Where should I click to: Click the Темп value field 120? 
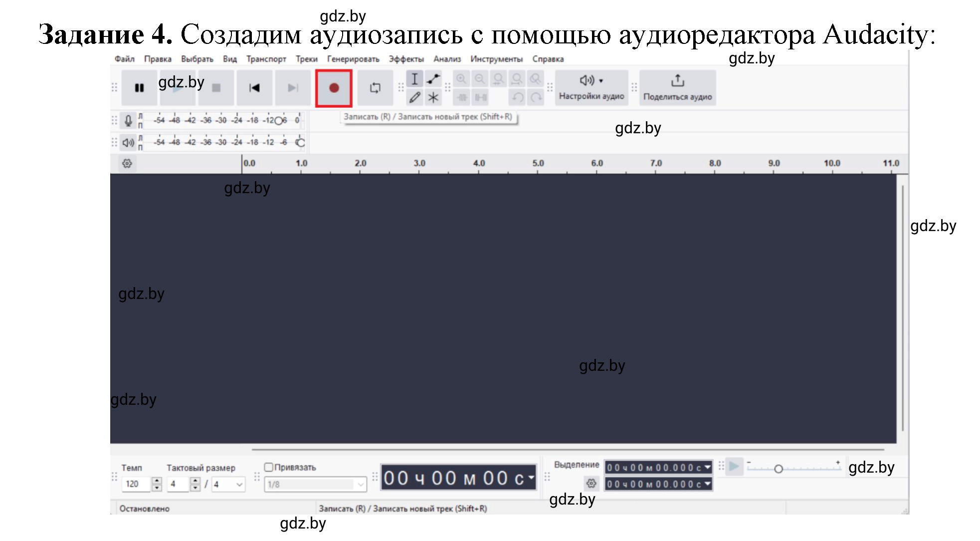(x=136, y=484)
